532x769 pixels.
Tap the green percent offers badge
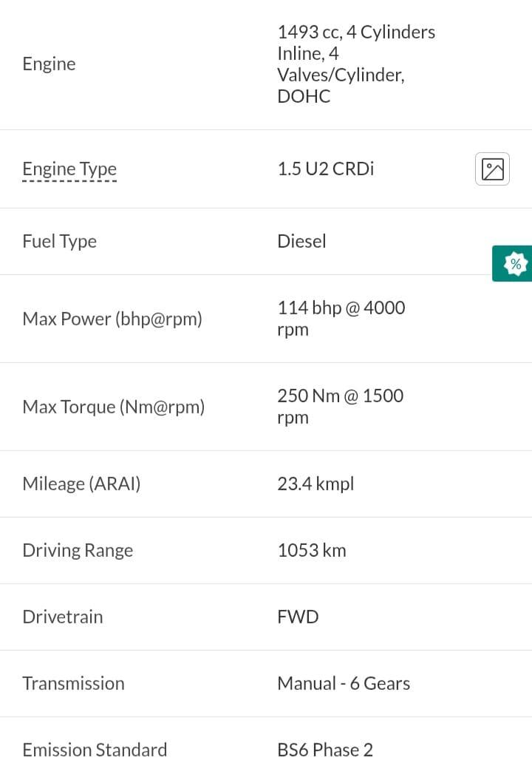[x=512, y=263]
